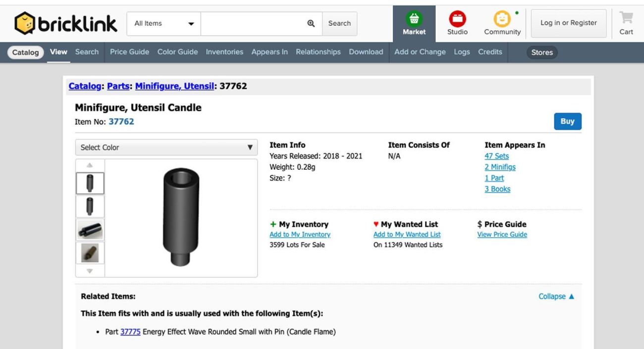Open the Color Guide menu item

[177, 52]
